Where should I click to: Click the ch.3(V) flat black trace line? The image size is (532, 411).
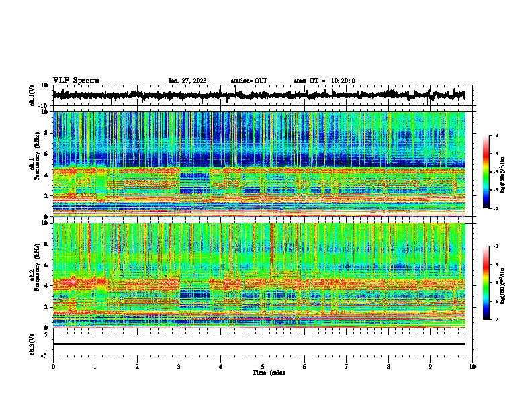pos(259,344)
